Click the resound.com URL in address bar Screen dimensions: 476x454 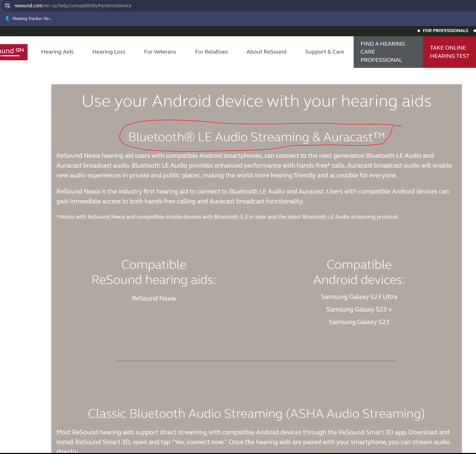click(73, 5)
